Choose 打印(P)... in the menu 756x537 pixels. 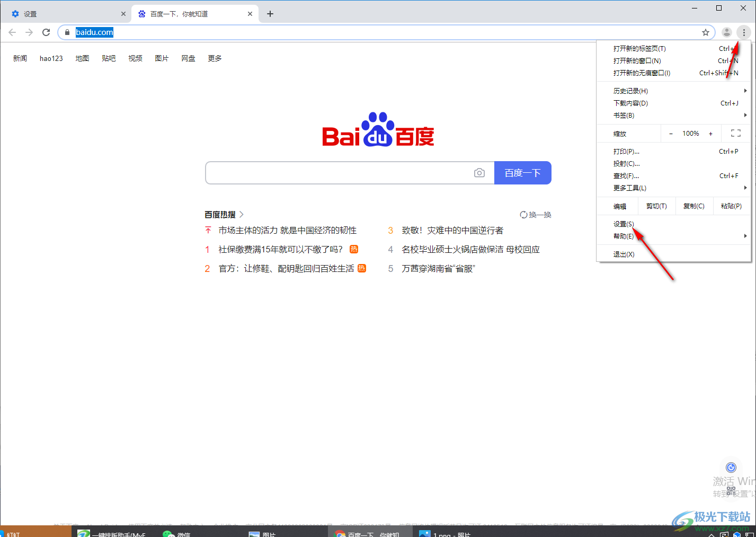[x=674, y=152]
